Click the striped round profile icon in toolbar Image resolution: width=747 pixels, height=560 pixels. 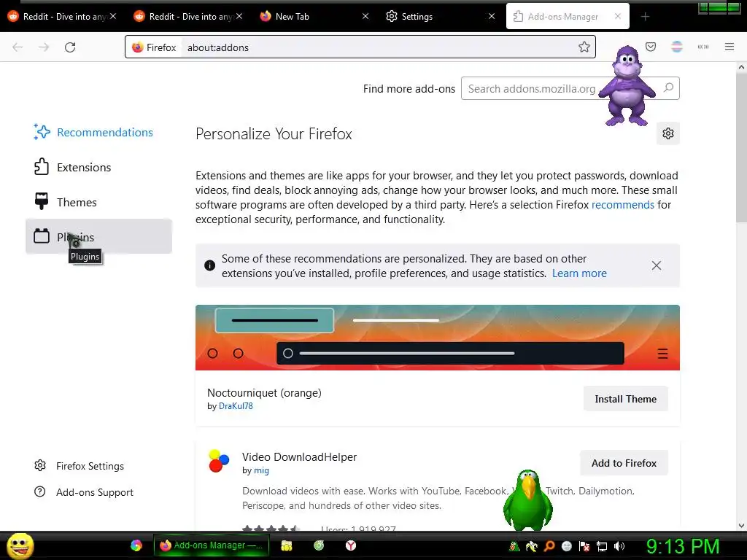pos(677,47)
